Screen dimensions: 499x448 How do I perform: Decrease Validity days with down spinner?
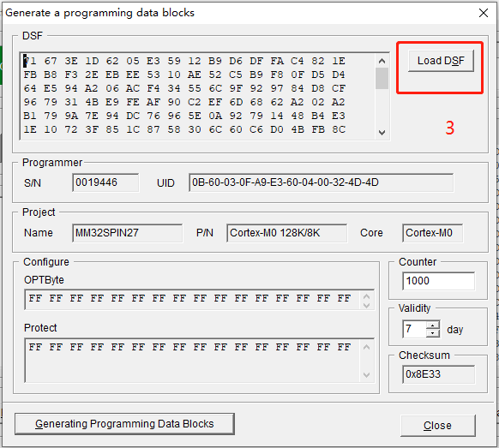(x=432, y=333)
